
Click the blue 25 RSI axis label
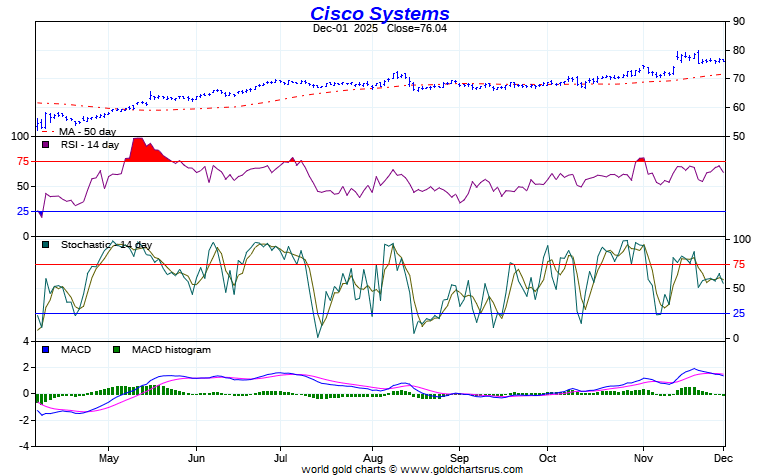pos(23,211)
